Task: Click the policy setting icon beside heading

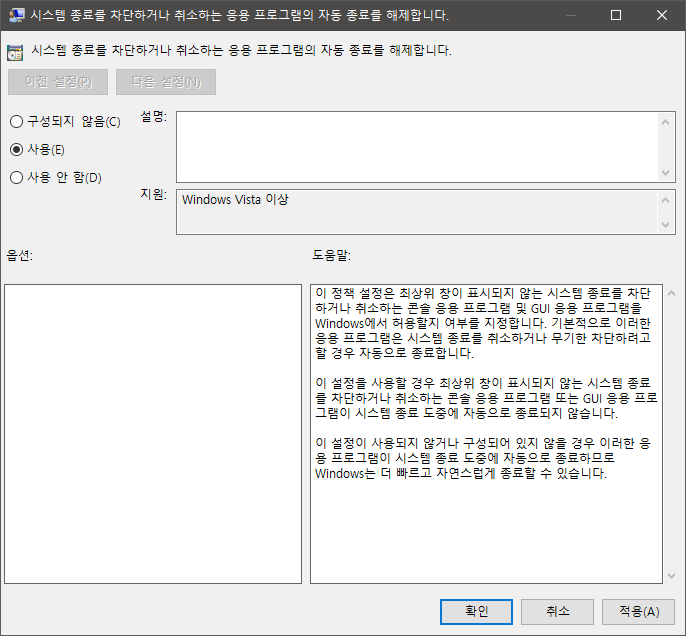Action: click(15, 52)
